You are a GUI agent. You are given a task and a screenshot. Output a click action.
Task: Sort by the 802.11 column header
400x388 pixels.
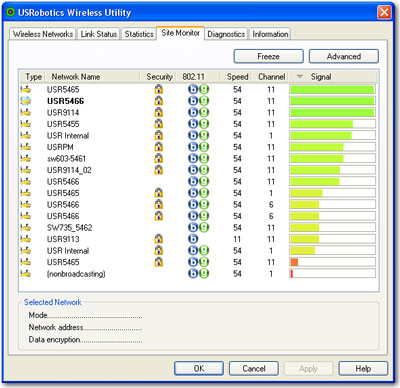193,77
